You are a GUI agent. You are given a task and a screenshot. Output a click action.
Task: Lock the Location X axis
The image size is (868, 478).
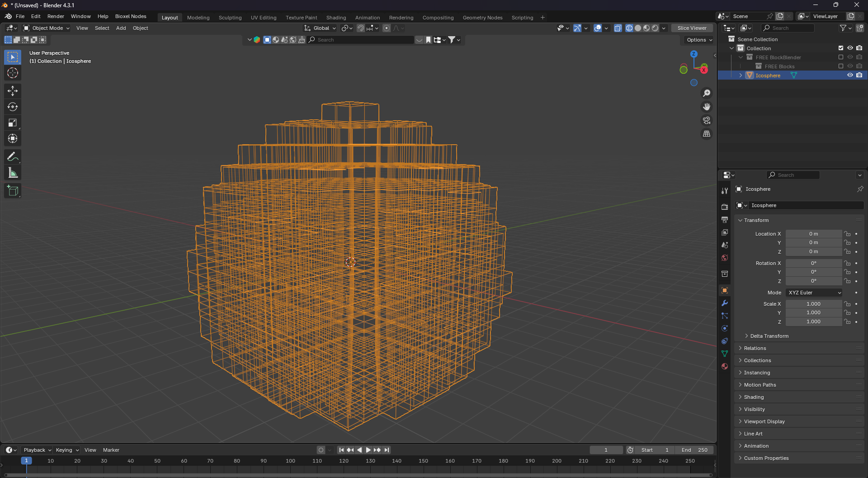[x=847, y=234]
